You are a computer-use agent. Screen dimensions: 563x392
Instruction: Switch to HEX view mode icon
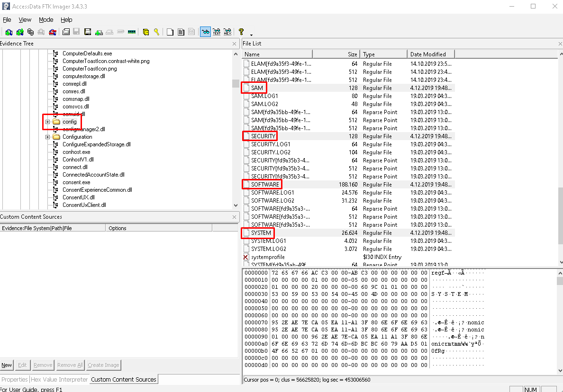tap(227, 32)
